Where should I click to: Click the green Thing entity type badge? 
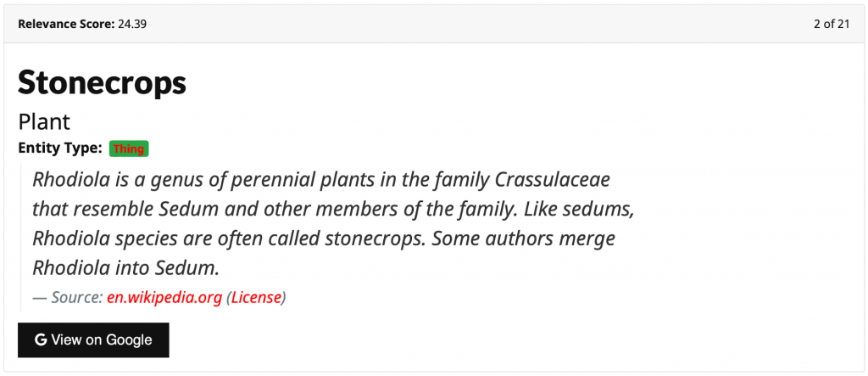coord(129,149)
